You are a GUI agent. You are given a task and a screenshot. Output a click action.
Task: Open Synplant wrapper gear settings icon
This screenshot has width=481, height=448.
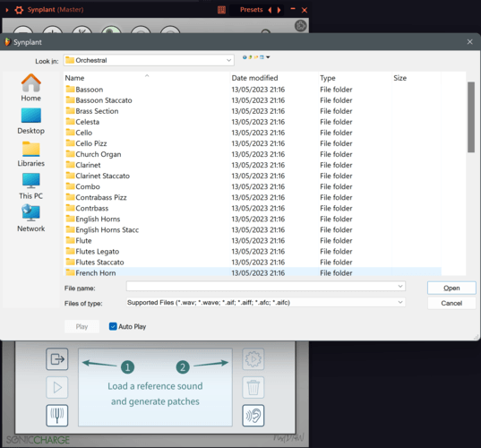tap(19, 10)
